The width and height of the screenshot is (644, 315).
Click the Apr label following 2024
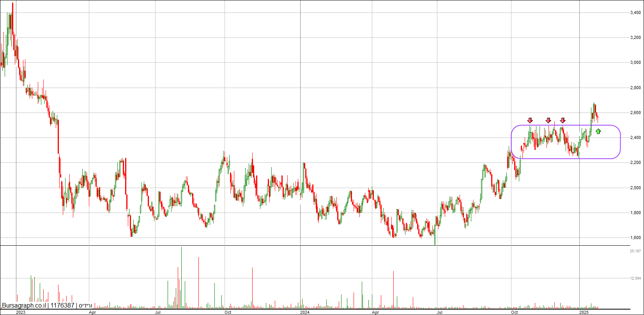tap(375, 312)
